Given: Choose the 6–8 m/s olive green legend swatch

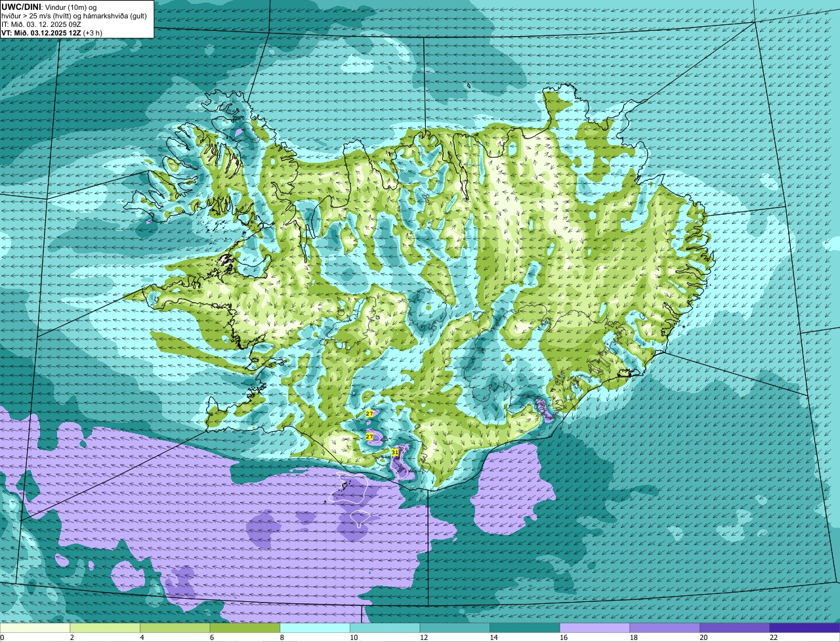Looking at the screenshot, I should (x=245, y=628).
